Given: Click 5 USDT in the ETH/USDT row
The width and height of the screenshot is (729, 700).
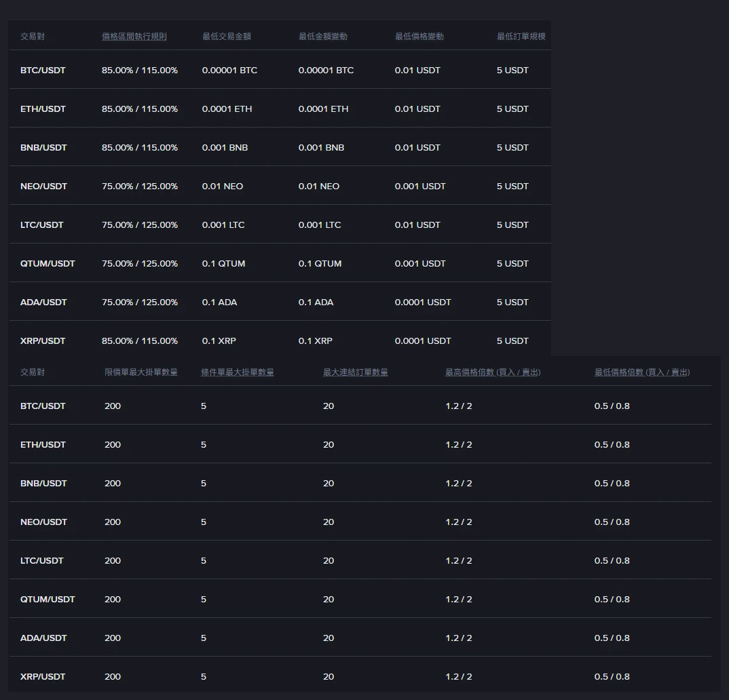Looking at the screenshot, I should pos(512,109).
